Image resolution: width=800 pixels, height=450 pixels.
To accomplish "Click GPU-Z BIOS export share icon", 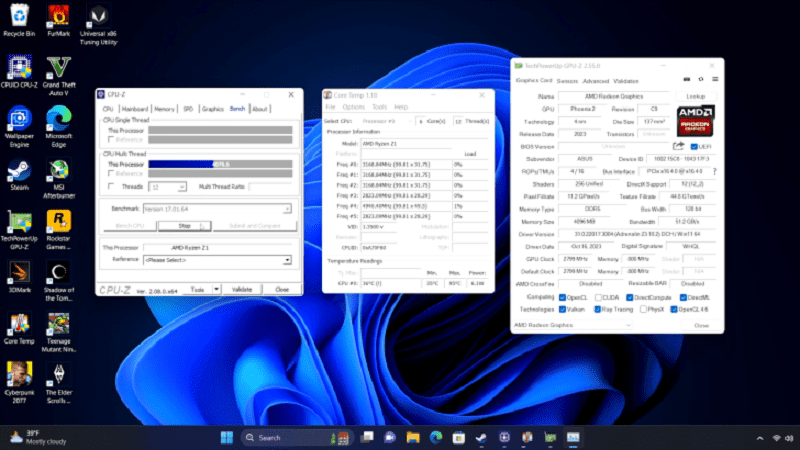I will 678,146.
